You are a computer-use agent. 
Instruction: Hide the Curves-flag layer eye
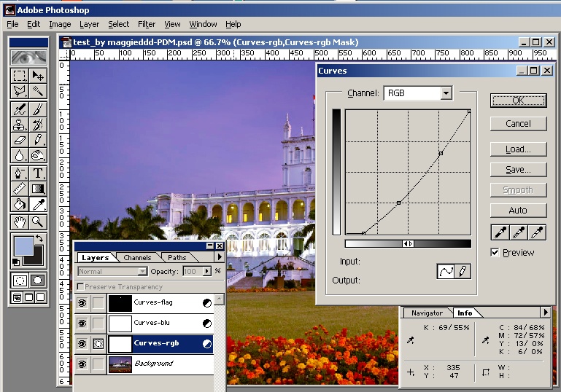pyautogui.click(x=82, y=303)
